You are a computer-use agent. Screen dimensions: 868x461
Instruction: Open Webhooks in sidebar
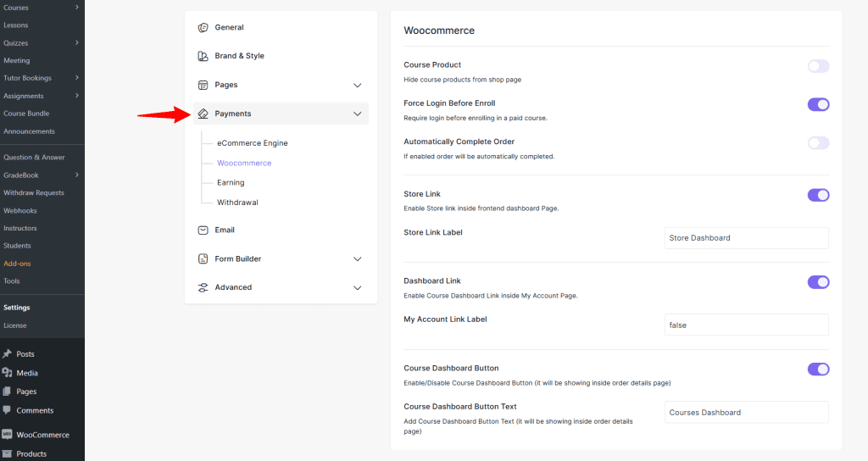[20, 210]
